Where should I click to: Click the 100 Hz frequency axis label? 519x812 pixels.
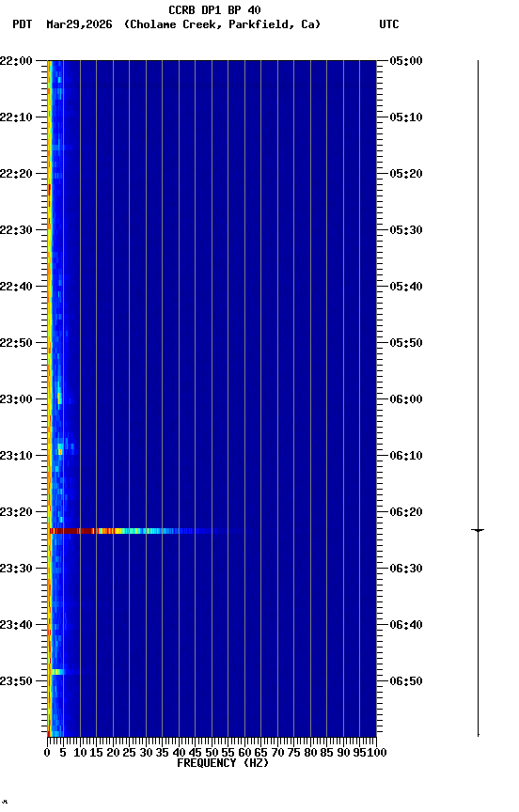(378, 753)
